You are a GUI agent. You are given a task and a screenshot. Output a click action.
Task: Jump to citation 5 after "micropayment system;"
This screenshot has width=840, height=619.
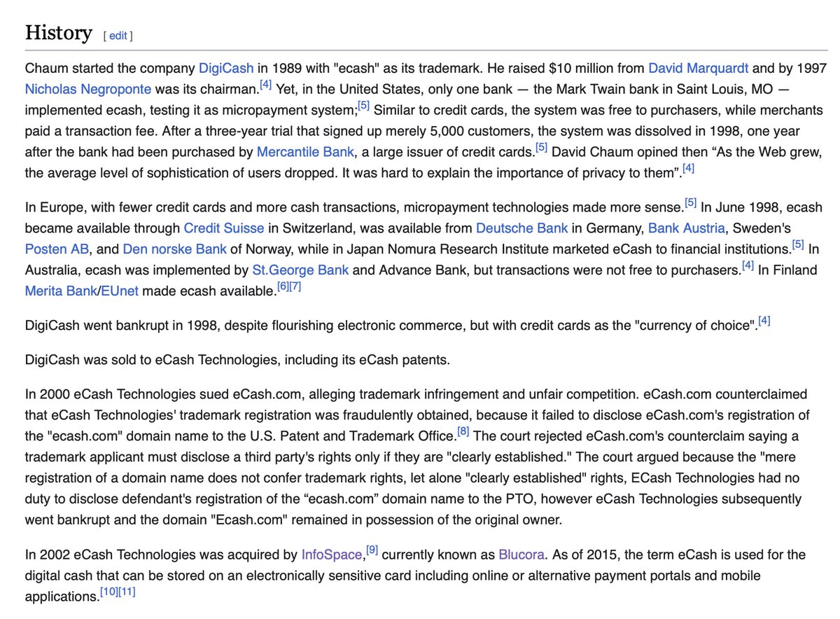[x=364, y=106]
